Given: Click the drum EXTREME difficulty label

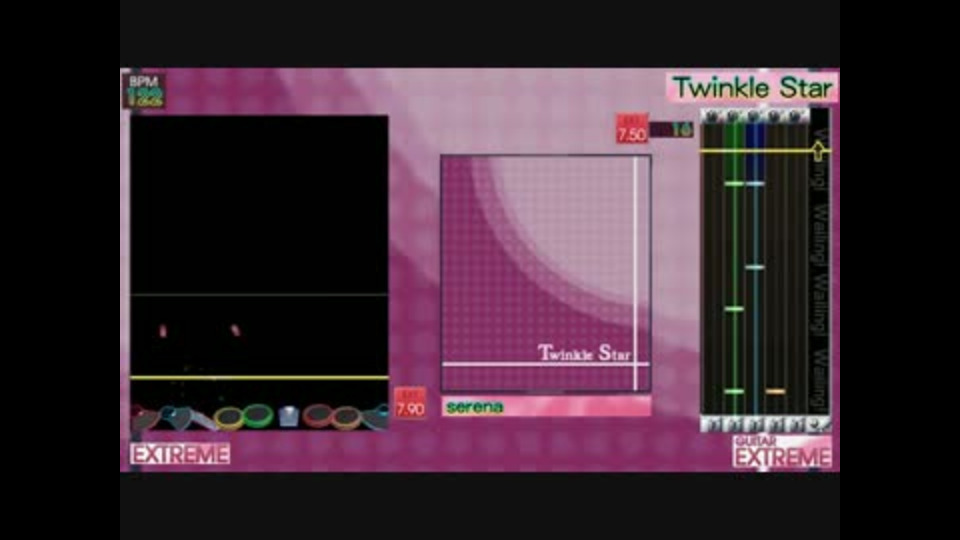Looking at the screenshot, I should click(x=180, y=454).
